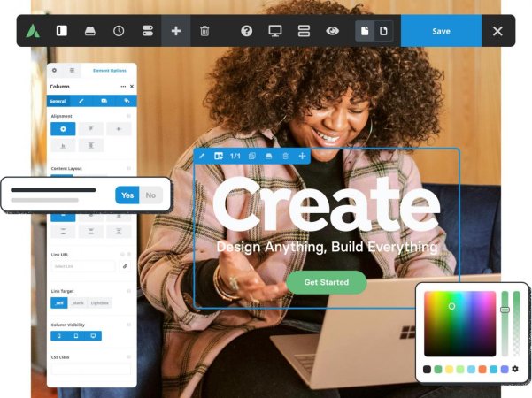Click the Avada logo in the toolbar
The height and width of the screenshot is (398, 532).
tap(33, 31)
